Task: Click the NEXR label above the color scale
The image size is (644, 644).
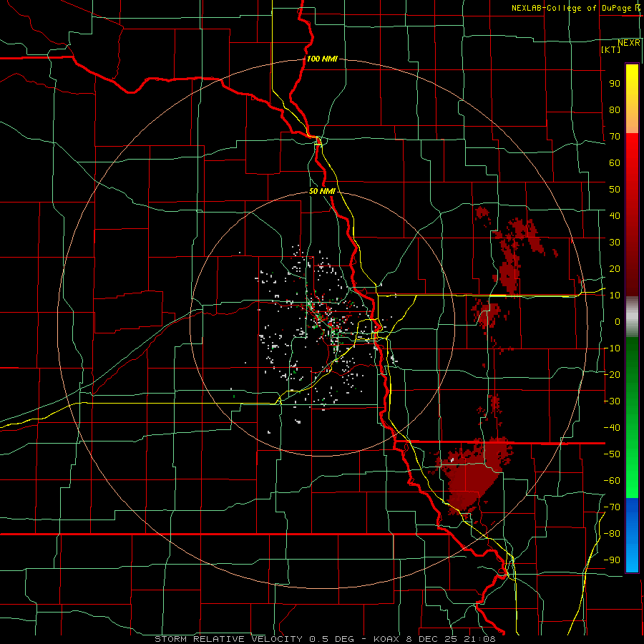Action: (628, 43)
